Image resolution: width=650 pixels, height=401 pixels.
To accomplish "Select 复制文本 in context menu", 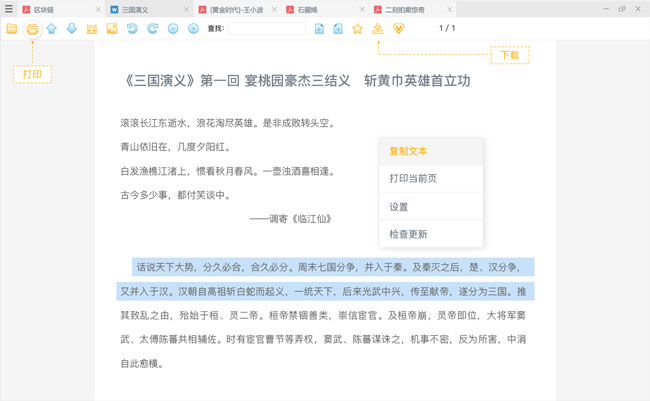I will coord(408,151).
